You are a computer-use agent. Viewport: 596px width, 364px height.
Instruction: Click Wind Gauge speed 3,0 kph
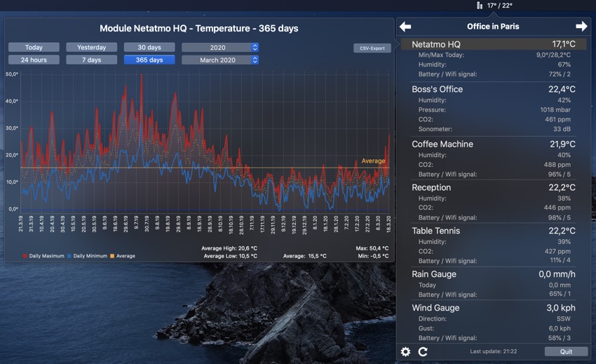point(561,308)
